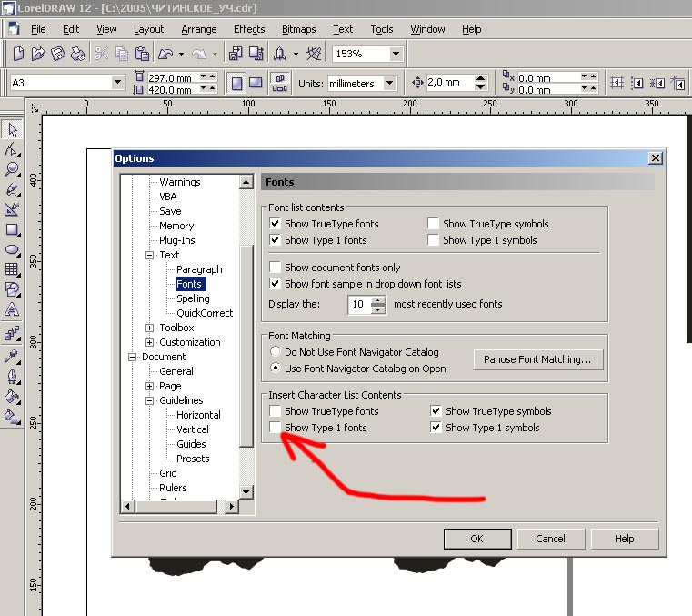Image resolution: width=692 pixels, height=616 pixels.
Task: Select Use Font Navigator Catalog on Open
Action: pyautogui.click(x=276, y=368)
